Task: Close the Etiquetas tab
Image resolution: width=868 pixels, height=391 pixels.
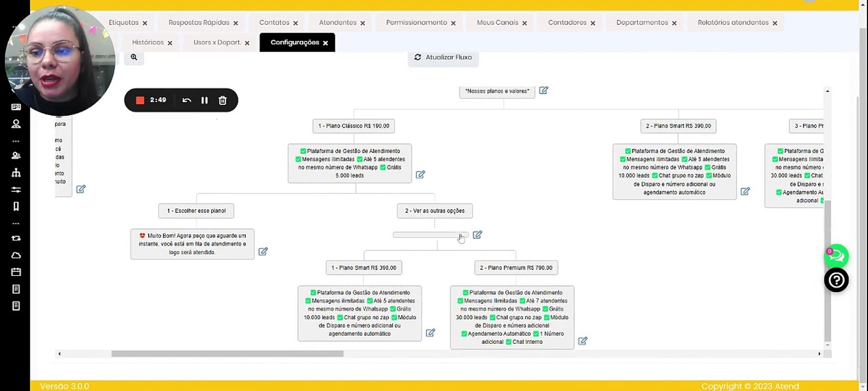Action: pos(145,23)
